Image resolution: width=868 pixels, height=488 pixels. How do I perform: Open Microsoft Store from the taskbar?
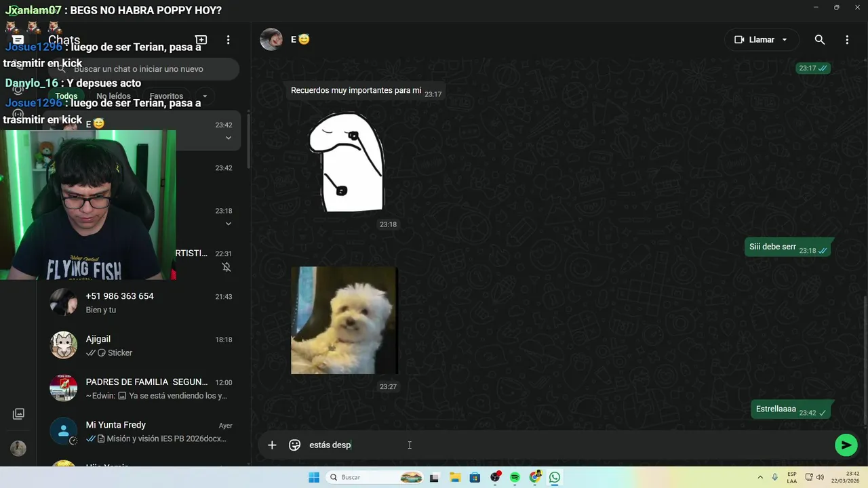click(475, 477)
